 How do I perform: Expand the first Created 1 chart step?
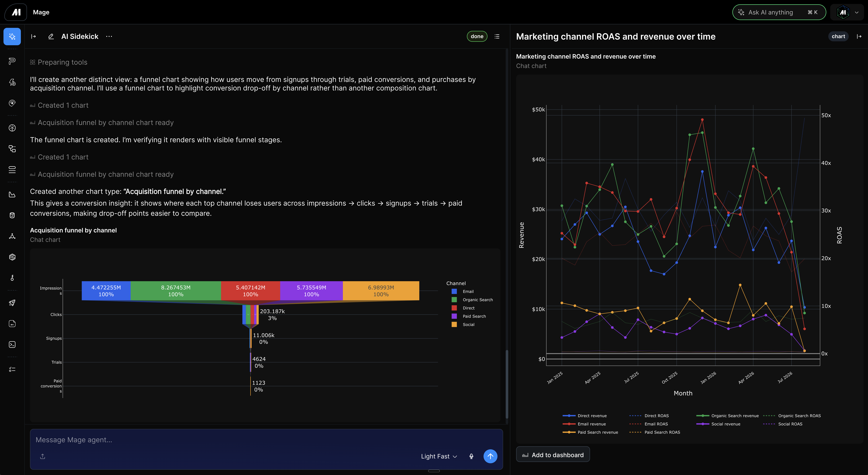[x=59, y=105]
